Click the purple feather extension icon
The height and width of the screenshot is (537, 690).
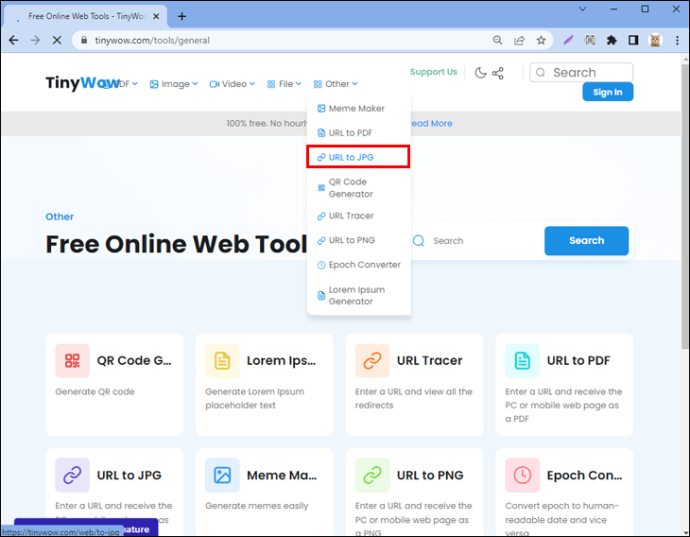[569, 40]
